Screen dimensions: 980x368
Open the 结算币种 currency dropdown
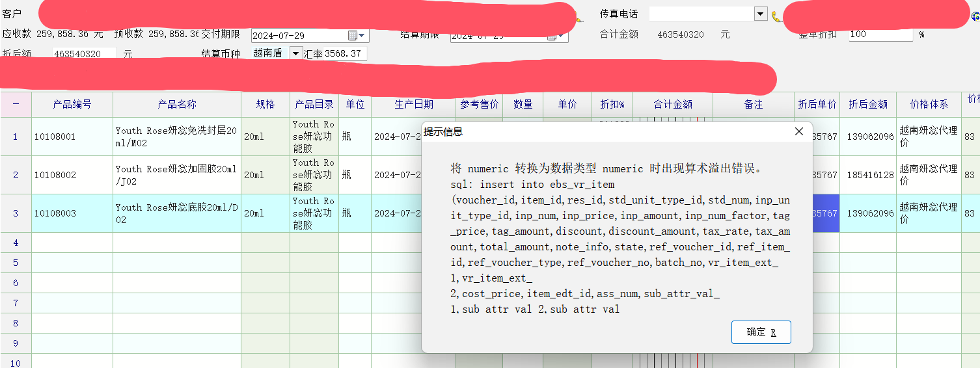pyautogui.click(x=295, y=53)
